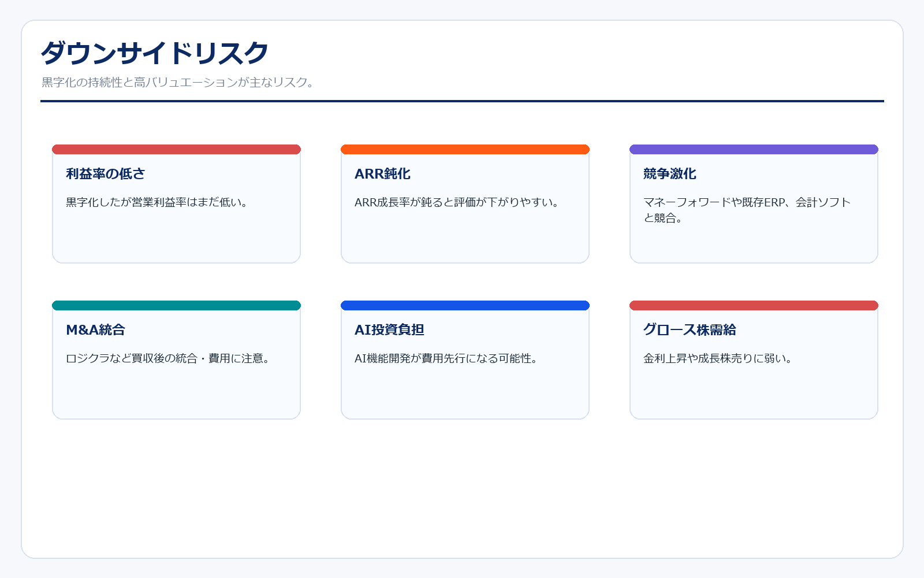This screenshot has height=578, width=924.
Task: Click text AI機能開発が費用先行になる可能性
Action: (x=446, y=358)
